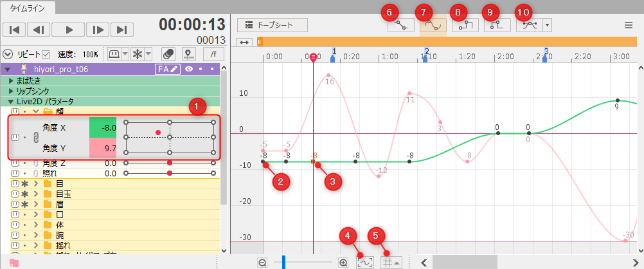Expand the リップシンク section

pyautogui.click(x=12, y=91)
